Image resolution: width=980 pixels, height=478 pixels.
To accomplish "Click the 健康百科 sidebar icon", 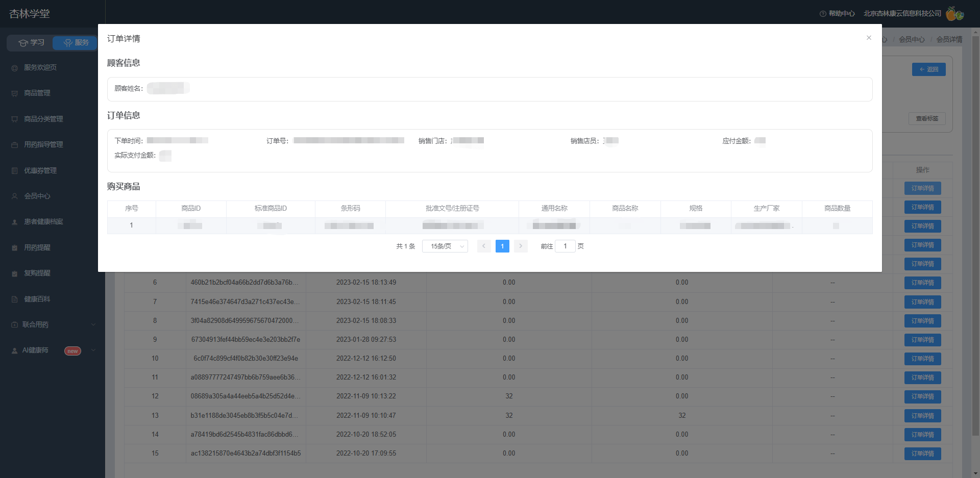I will [15, 299].
